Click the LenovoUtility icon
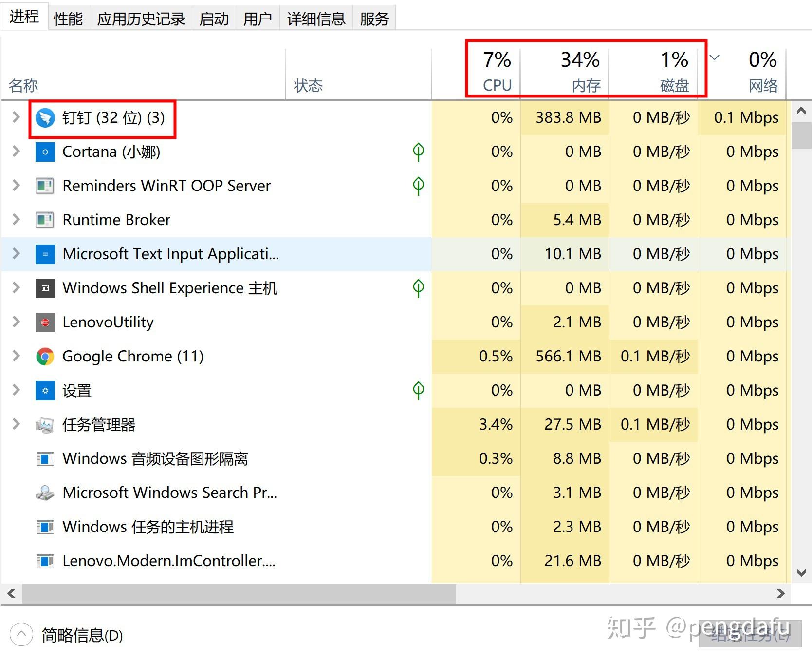The width and height of the screenshot is (812, 664). coord(45,323)
